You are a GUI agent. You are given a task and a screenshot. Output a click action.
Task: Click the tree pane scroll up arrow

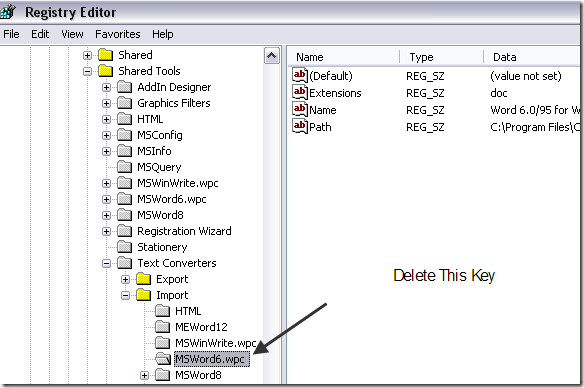pos(272,56)
